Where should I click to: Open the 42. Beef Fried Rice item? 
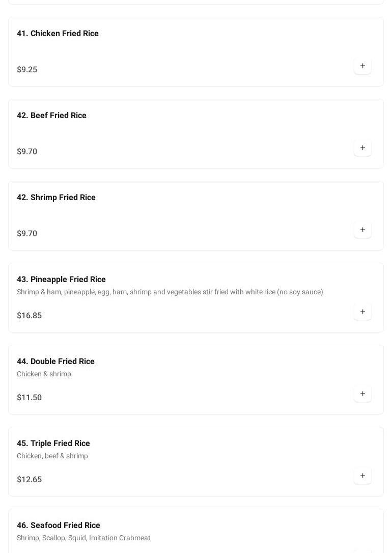click(x=51, y=116)
